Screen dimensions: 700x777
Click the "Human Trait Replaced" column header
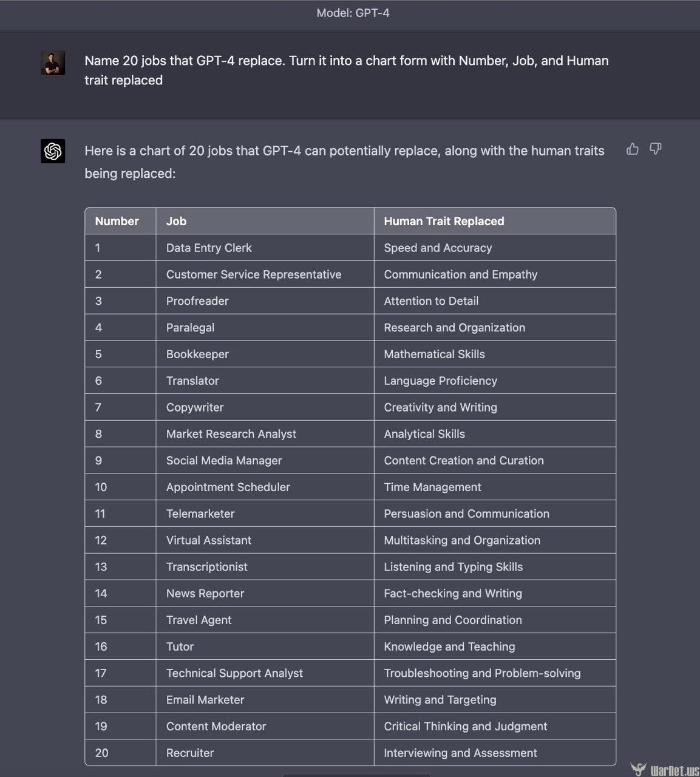pos(444,222)
